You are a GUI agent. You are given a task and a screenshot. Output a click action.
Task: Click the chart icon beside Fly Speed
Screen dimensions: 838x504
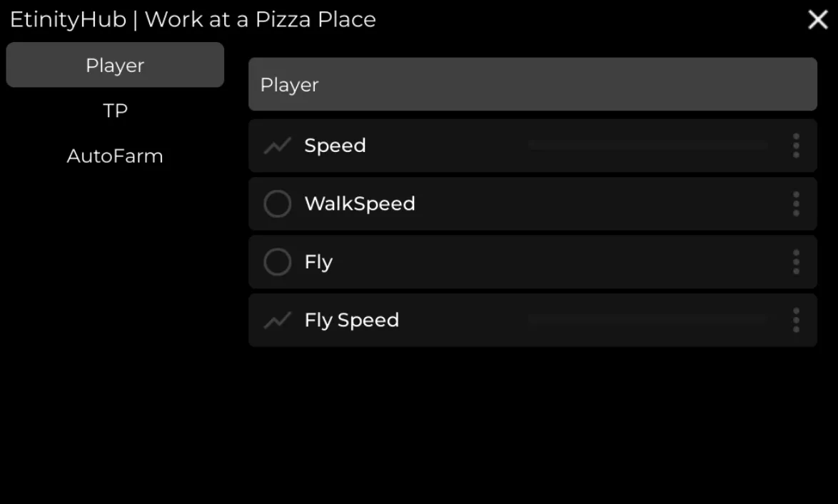pos(277,321)
